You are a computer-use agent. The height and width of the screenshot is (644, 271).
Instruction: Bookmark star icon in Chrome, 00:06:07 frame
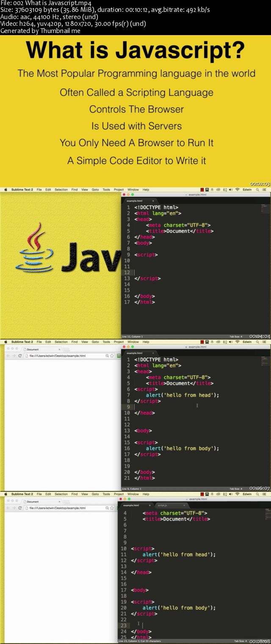tap(112, 356)
